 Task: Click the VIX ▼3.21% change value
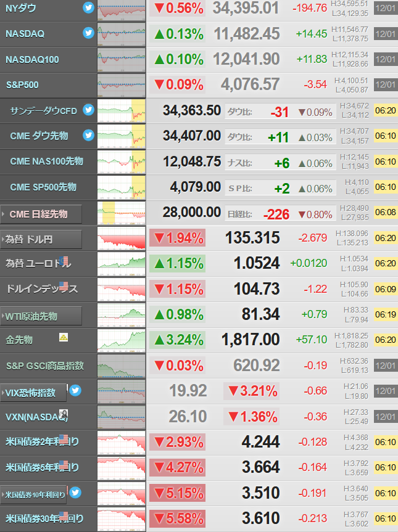pyautogui.click(x=252, y=391)
